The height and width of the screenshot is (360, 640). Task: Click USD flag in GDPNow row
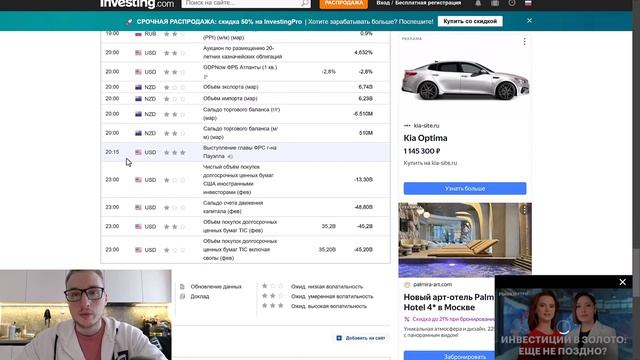pos(138,72)
